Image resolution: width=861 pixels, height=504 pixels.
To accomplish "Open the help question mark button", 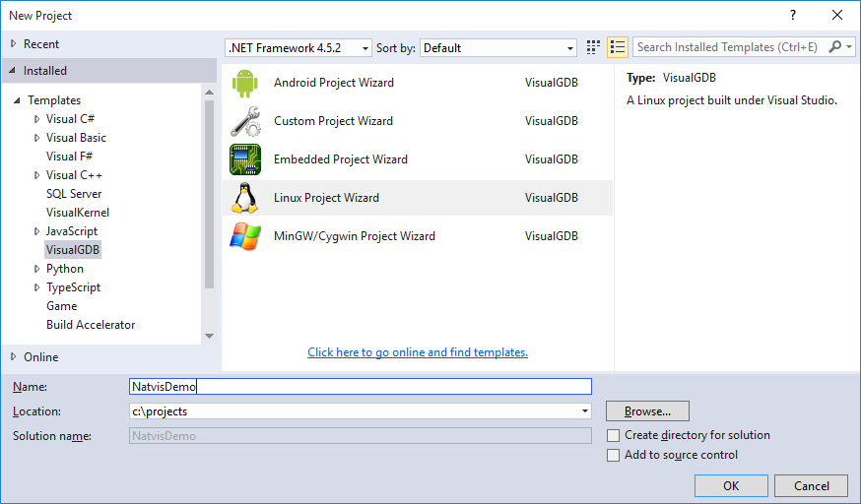I will tap(793, 16).
